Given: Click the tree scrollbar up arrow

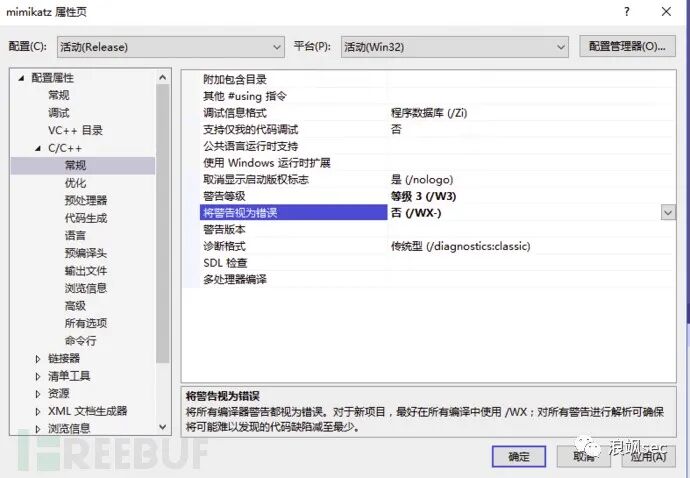Looking at the screenshot, I should (162, 77).
